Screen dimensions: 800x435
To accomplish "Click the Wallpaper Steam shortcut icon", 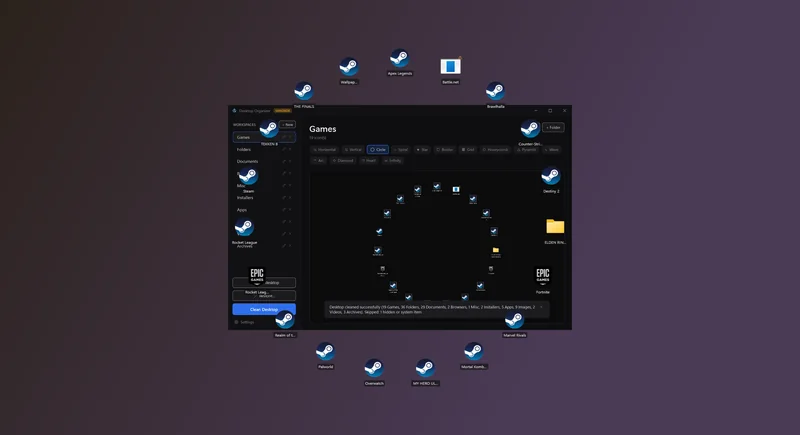I will click(349, 67).
